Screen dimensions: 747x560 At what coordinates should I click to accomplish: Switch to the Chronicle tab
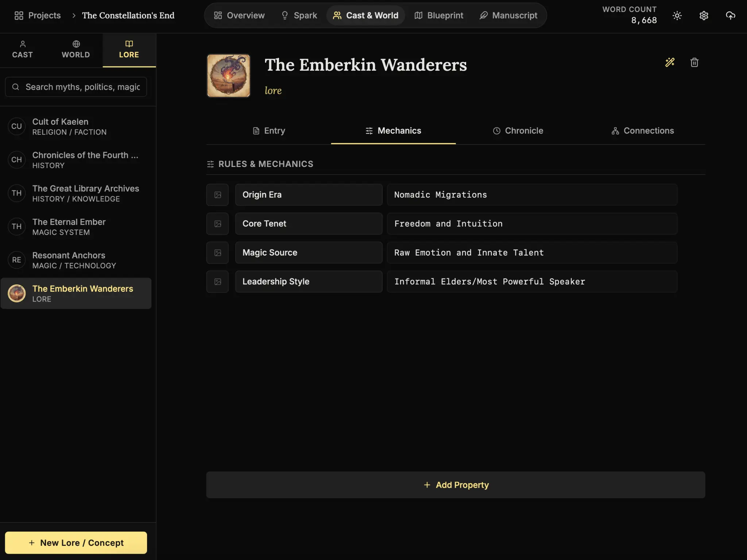coord(518,131)
